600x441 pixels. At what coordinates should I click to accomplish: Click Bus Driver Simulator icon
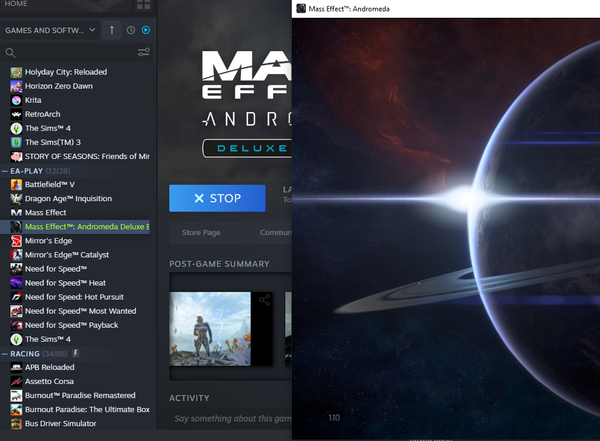pyautogui.click(x=16, y=424)
